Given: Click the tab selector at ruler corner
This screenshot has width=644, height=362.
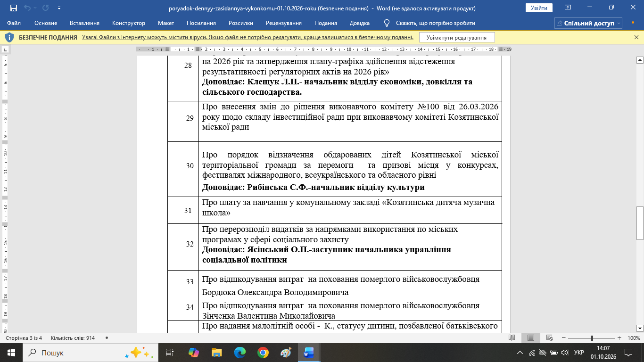Looking at the screenshot, I should 5,49.
